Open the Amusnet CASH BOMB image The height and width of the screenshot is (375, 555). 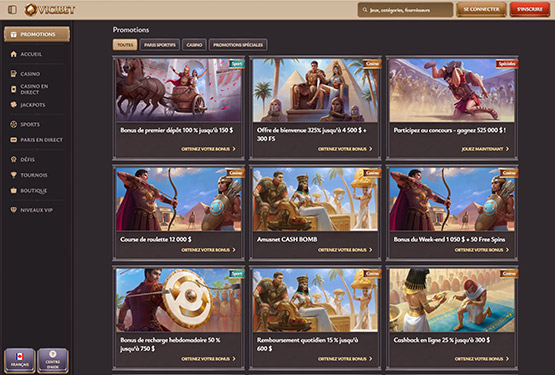[x=315, y=199]
